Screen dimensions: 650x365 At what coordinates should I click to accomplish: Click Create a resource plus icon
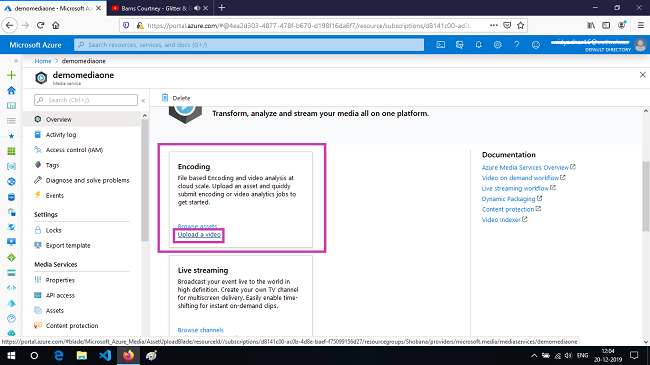(11, 75)
